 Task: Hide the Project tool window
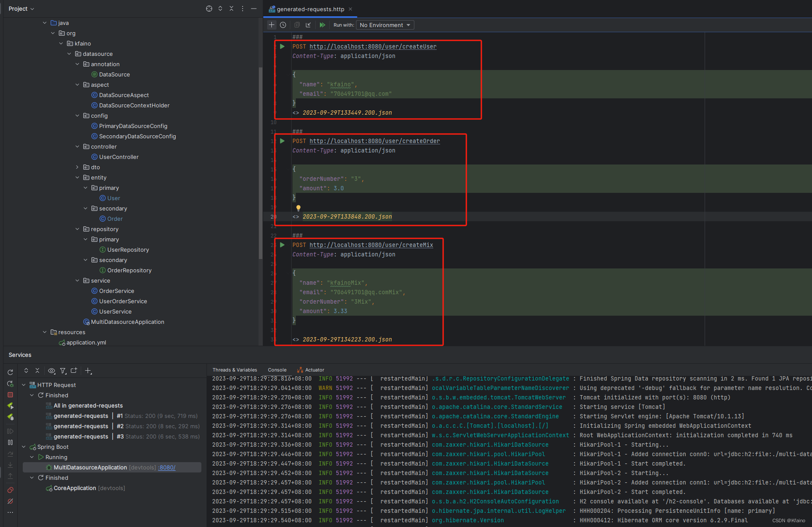pos(254,9)
